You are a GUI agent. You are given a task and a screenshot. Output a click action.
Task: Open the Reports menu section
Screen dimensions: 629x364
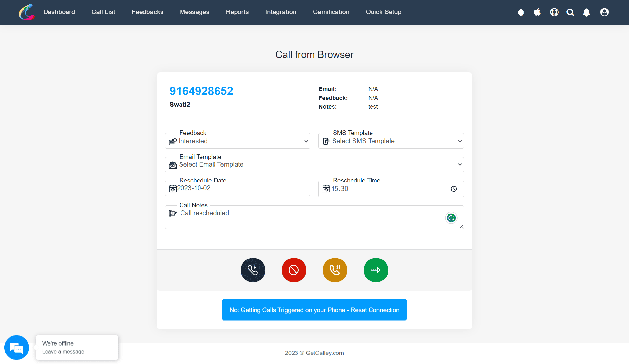pyautogui.click(x=237, y=12)
